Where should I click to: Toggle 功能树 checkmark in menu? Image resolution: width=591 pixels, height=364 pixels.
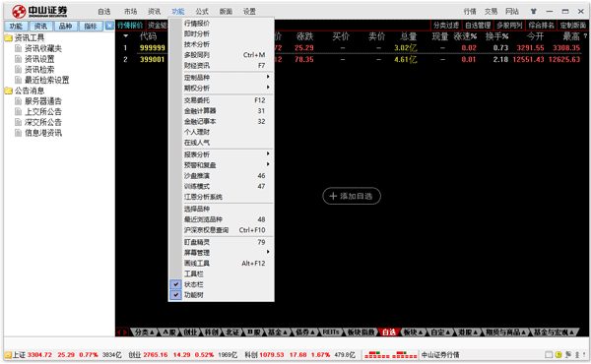[175, 295]
